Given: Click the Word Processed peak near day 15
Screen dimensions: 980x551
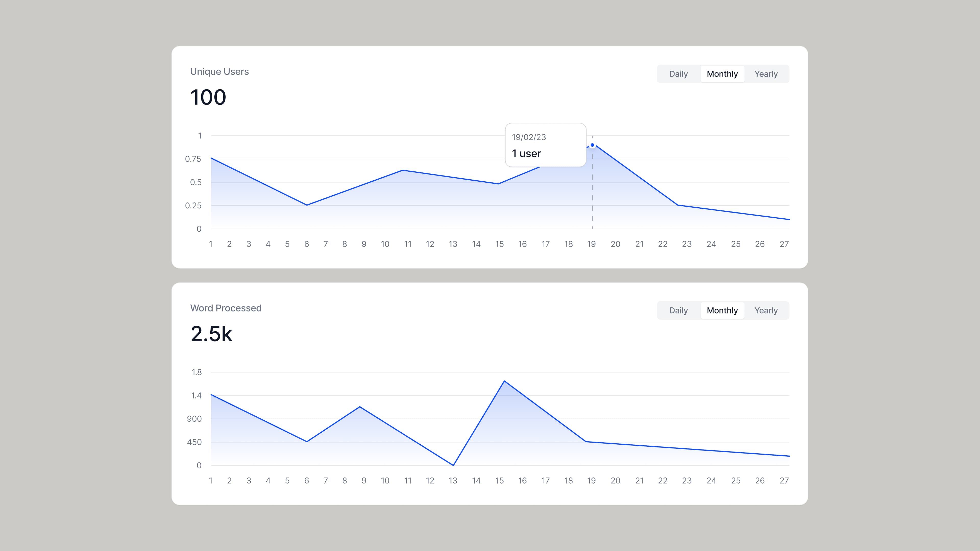Looking at the screenshot, I should tap(505, 381).
